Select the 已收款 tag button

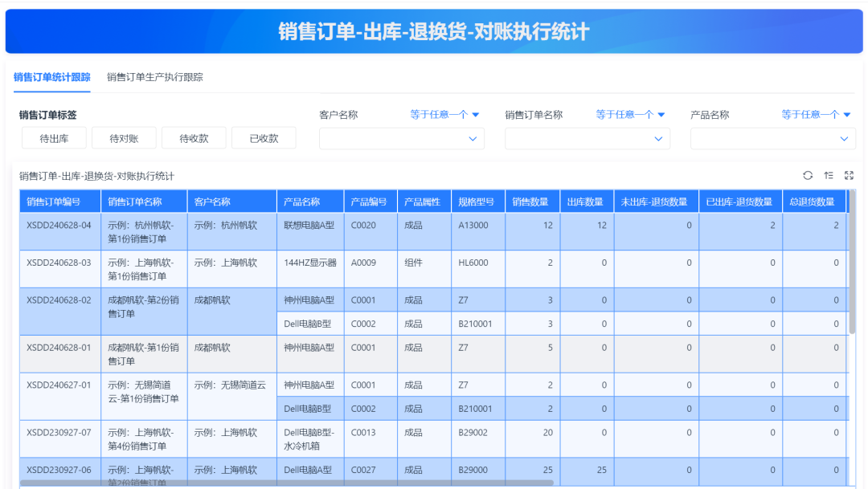point(264,138)
